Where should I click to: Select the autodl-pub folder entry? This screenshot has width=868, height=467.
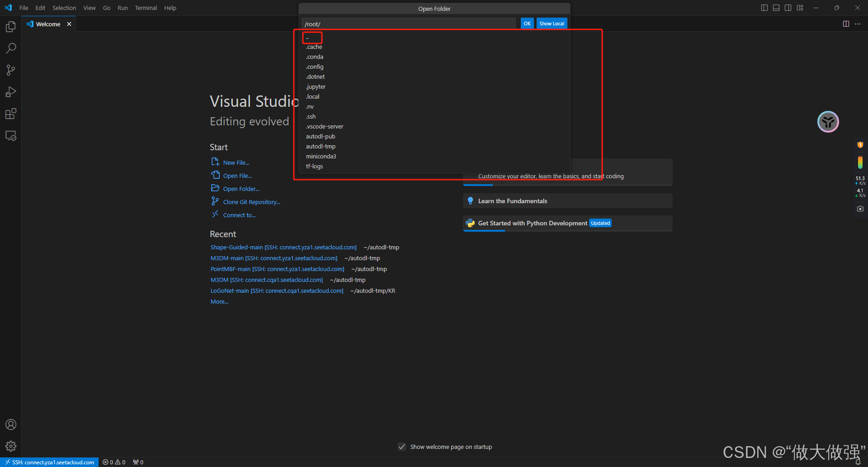(434, 137)
